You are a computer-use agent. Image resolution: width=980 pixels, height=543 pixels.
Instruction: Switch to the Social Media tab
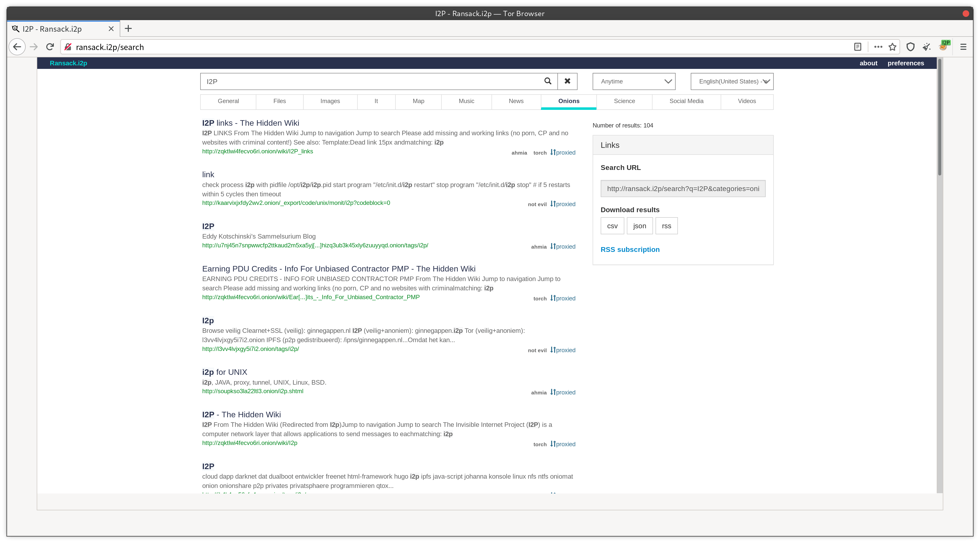686,101
